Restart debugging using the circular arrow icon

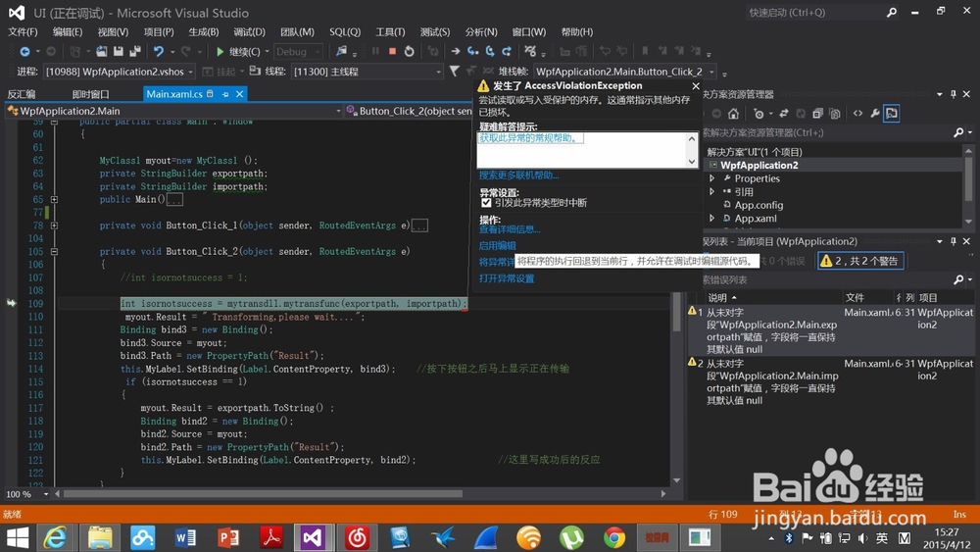point(410,51)
